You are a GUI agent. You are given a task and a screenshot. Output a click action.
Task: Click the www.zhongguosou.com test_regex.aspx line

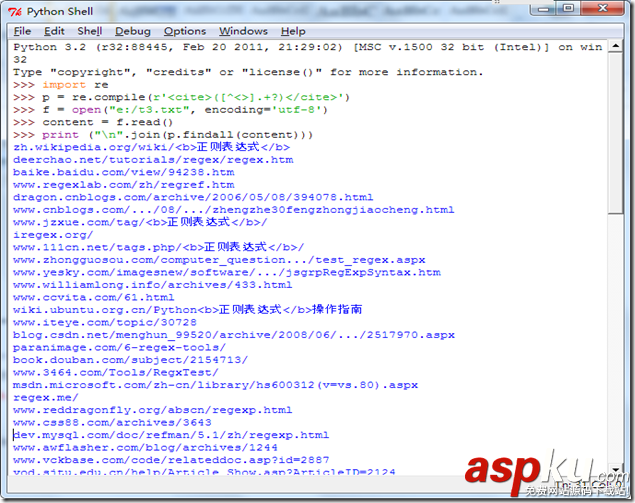pyautogui.click(x=219, y=260)
